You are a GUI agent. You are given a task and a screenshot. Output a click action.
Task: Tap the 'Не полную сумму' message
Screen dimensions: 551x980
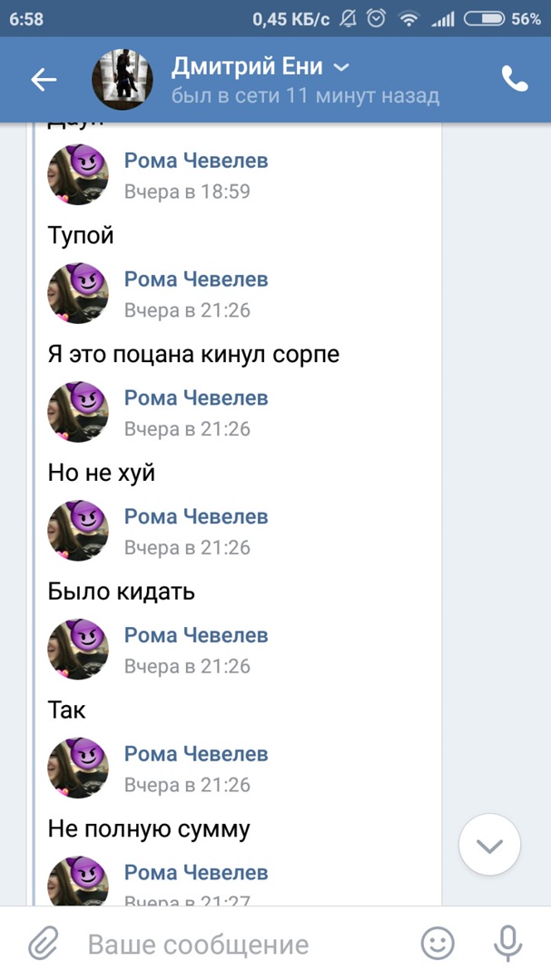pyautogui.click(x=149, y=828)
